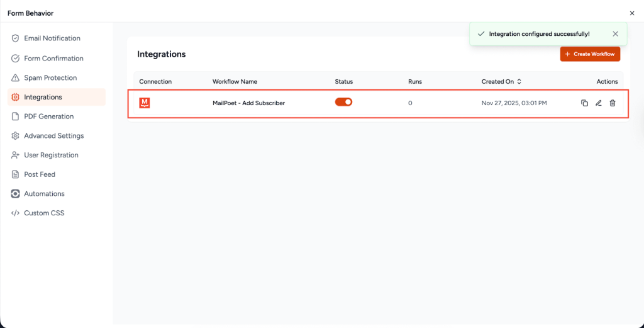The height and width of the screenshot is (328, 644).
Task: Open the Automations section
Action: click(44, 194)
